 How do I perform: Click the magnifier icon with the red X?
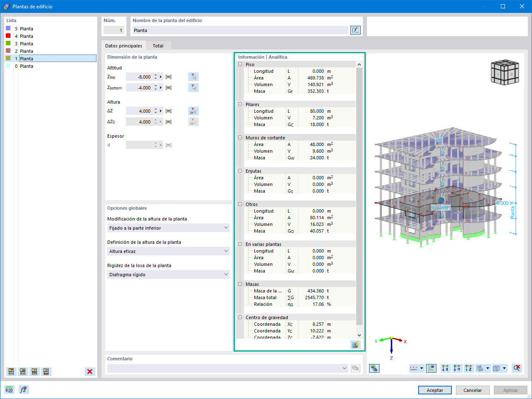517,368
